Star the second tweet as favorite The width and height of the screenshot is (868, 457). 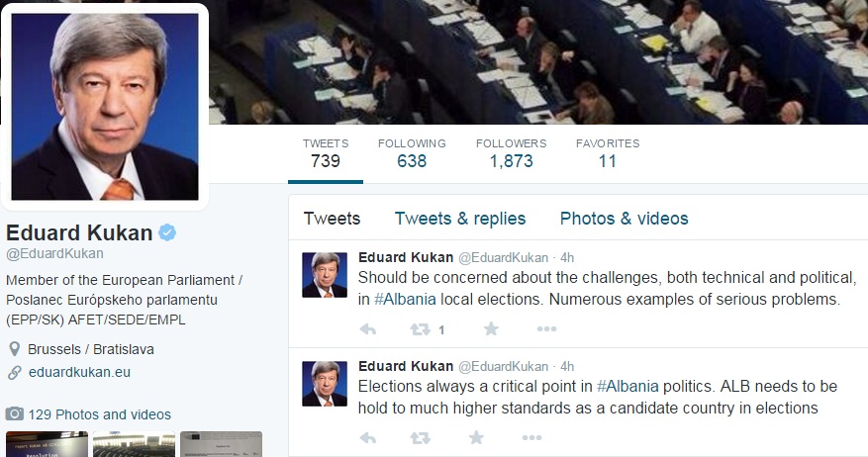click(x=476, y=437)
